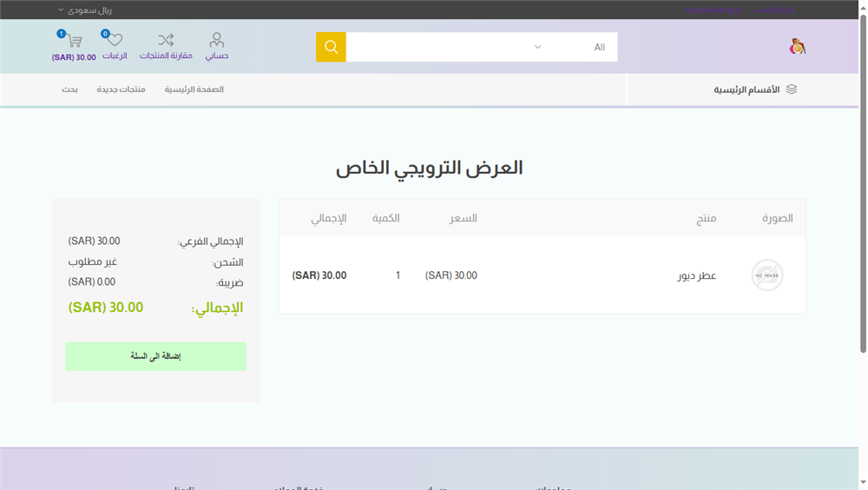Open the wishlist heart icon
The width and height of the screenshot is (868, 490).
click(x=115, y=40)
